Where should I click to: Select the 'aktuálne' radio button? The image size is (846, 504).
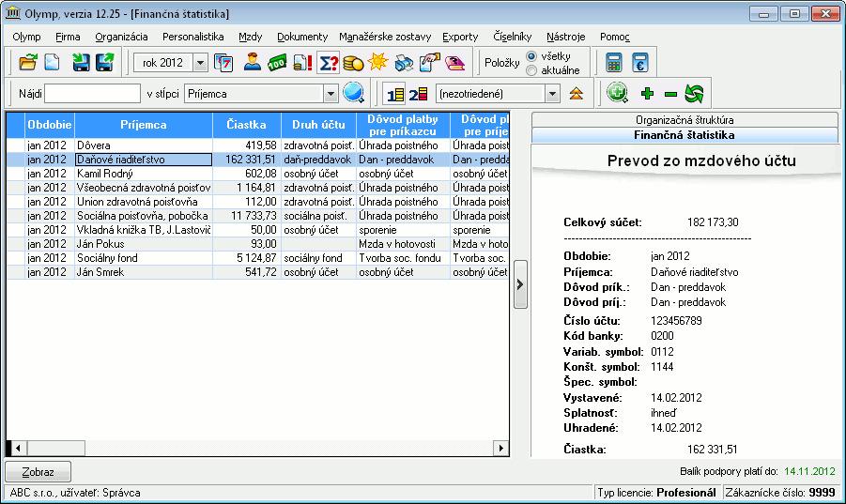click(x=531, y=70)
